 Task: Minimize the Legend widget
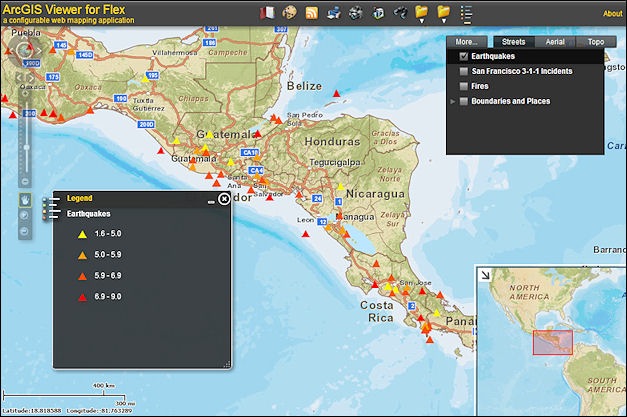[x=211, y=202]
